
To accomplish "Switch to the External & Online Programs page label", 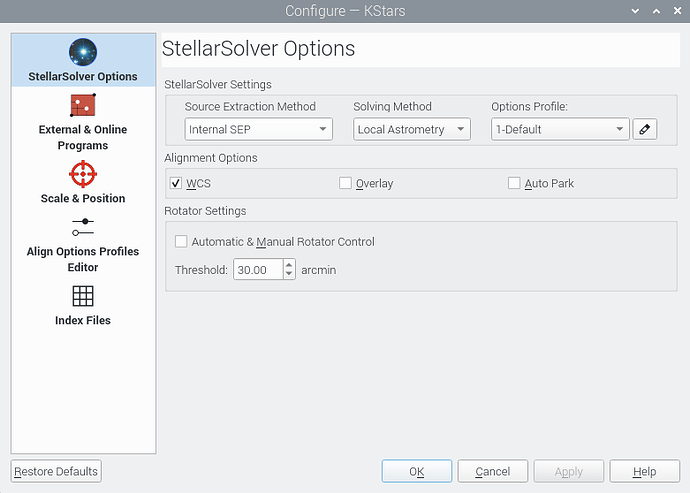I will pos(83,137).
